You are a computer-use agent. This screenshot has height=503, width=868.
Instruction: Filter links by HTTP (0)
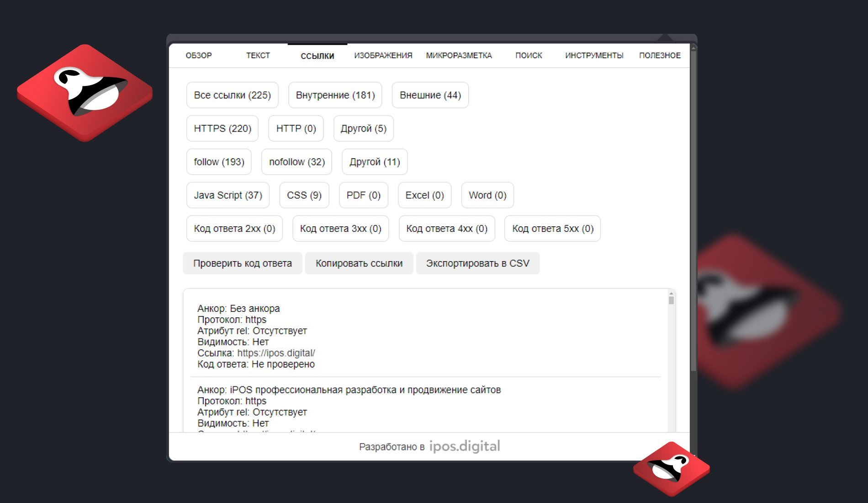coord(296,128)
